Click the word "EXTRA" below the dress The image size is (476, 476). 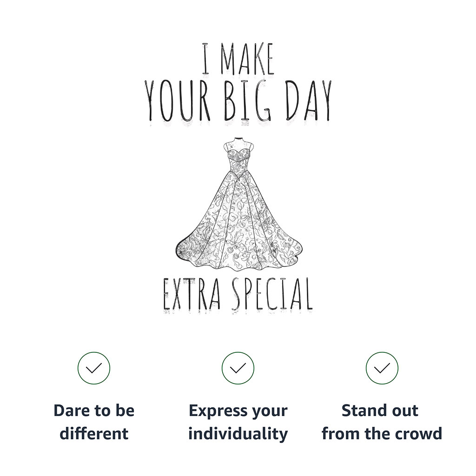click(192, 295)
